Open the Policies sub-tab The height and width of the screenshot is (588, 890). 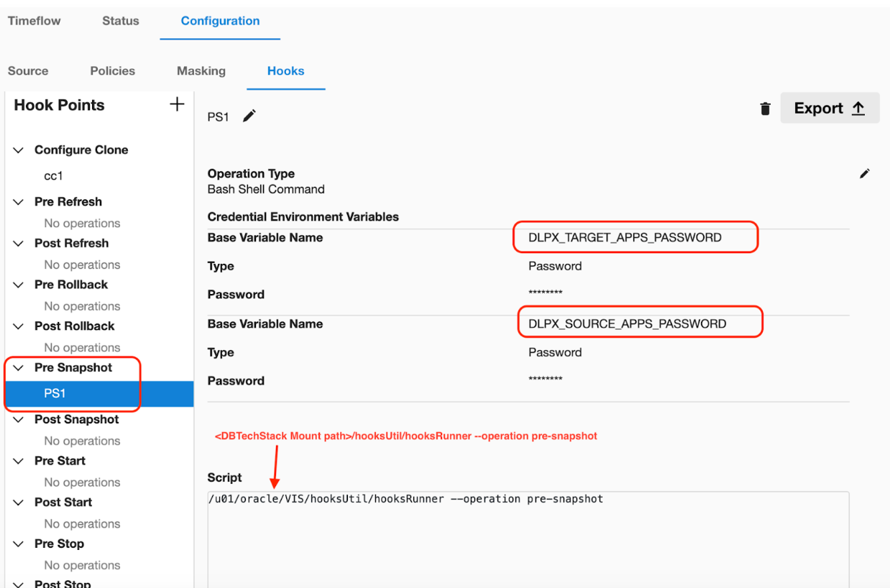(112, 71)
